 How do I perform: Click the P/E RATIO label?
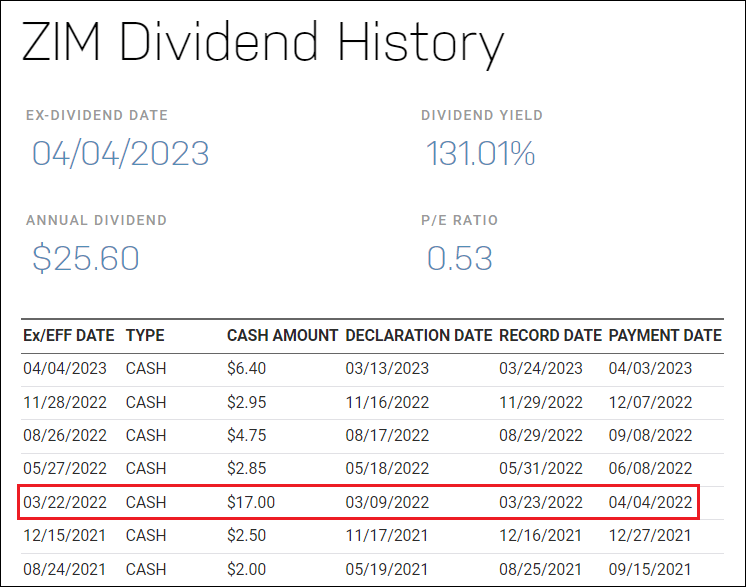point(459,220)
